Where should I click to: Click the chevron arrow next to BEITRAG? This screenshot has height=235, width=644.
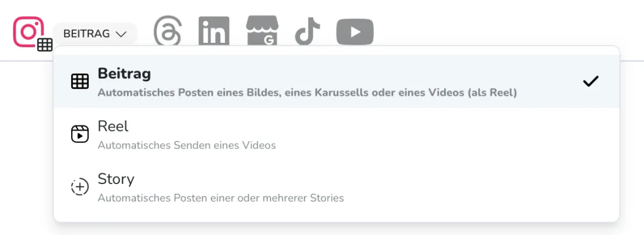point(121,34)
